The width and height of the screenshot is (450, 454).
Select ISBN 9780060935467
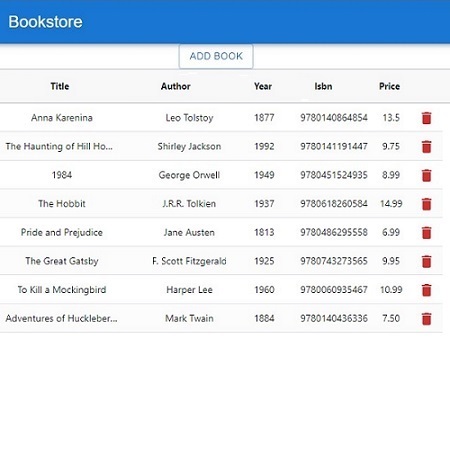[334, 290]
